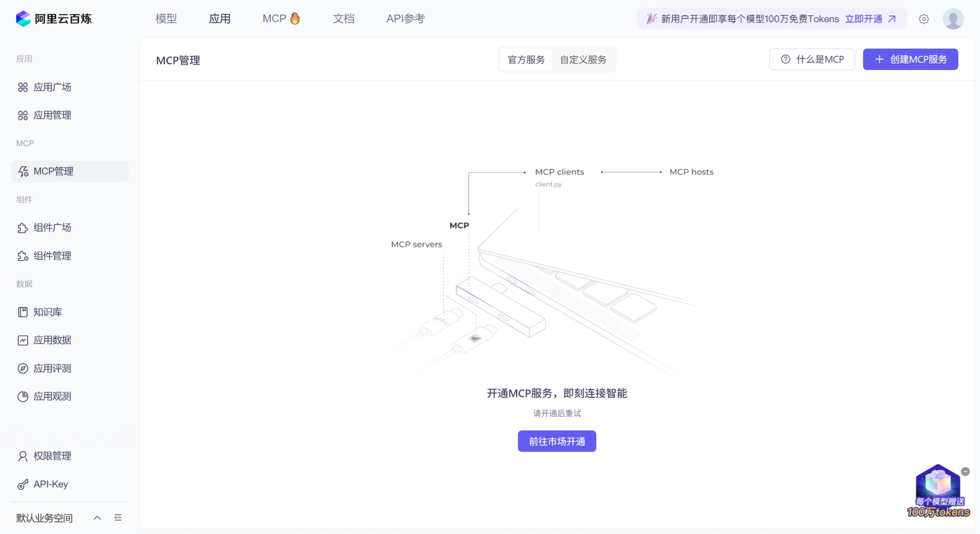Open the MCP top navigation tab

pyautogui.click(x=281, y=18)
